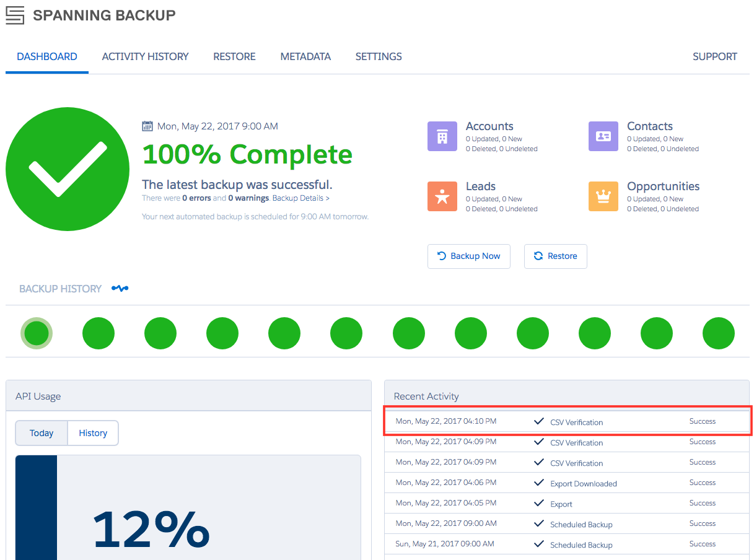The width and height of the screenshot is (754, 560).
Task: Click the Accounts heading
Action: (489, 126)
